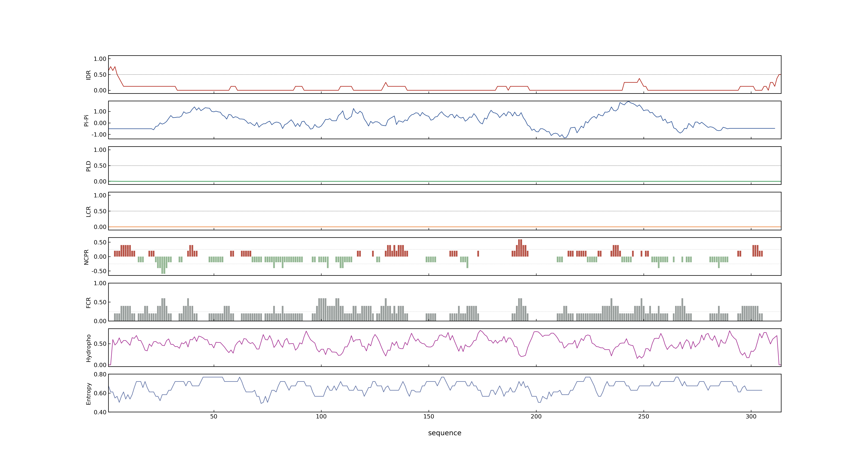Click the x-axis tick label 150

[x=429, y=416]
